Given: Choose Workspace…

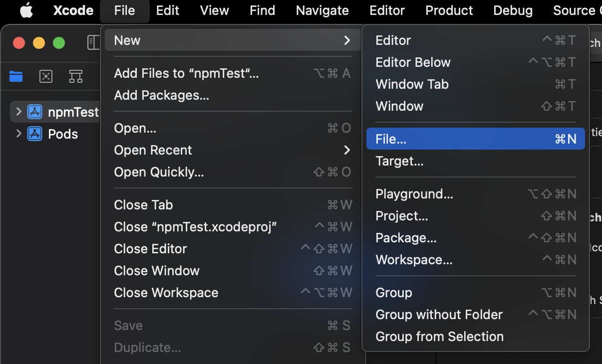Looking at the screenshot, I should tap(476, 260).
